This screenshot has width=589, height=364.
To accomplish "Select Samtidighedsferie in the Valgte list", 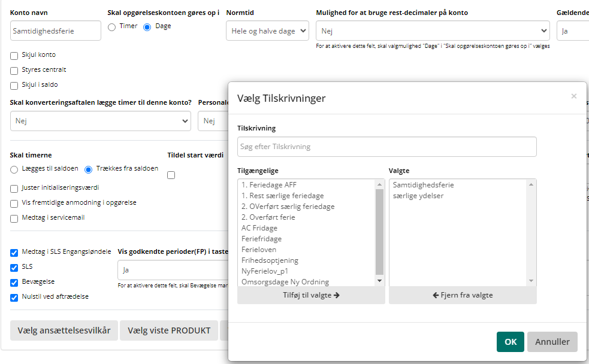I will (423, 185).
